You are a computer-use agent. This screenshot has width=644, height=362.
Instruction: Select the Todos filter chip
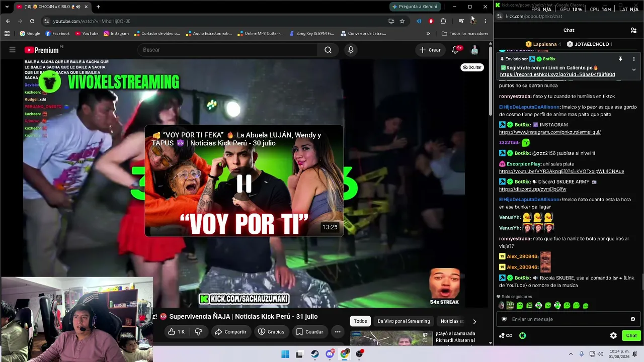tap(360, 321)
